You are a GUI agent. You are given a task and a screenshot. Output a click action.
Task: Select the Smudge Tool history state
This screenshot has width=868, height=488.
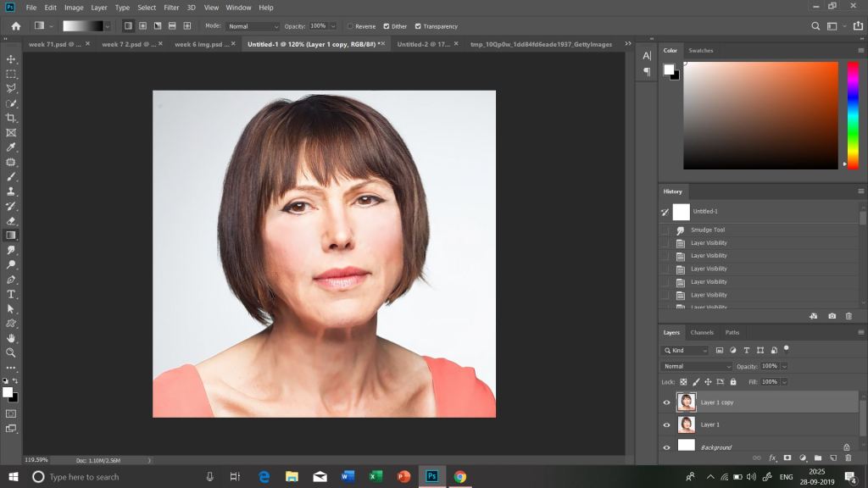[x=707, y=230]
